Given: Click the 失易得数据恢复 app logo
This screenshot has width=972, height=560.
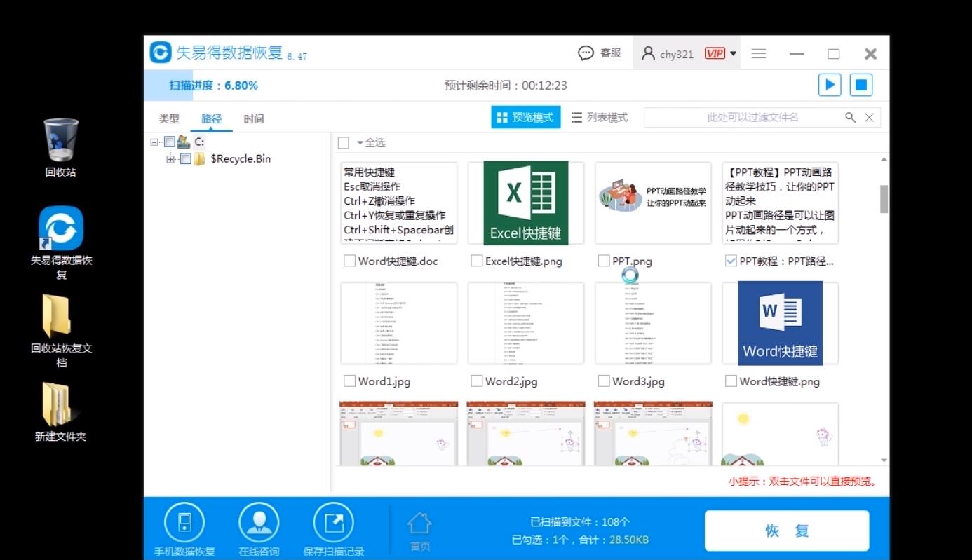Looking at the screenshot, I should 161,53.
